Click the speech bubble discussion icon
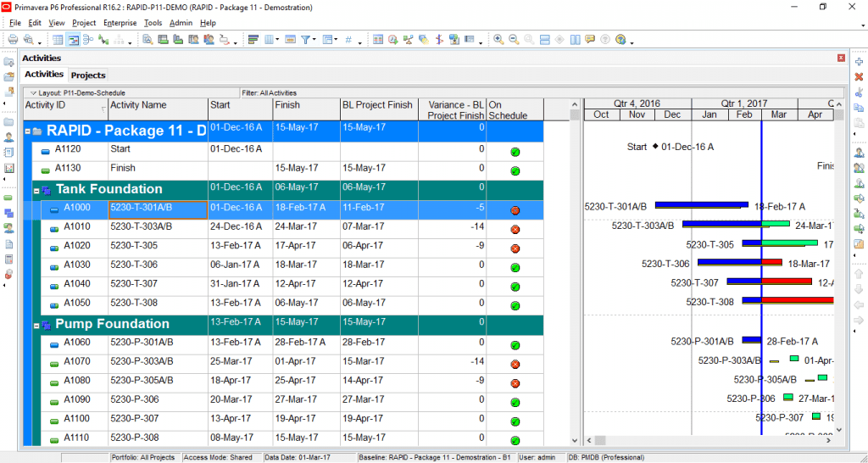Image resolution: width=868 pixels, height=463 pixels. (590, 39)
